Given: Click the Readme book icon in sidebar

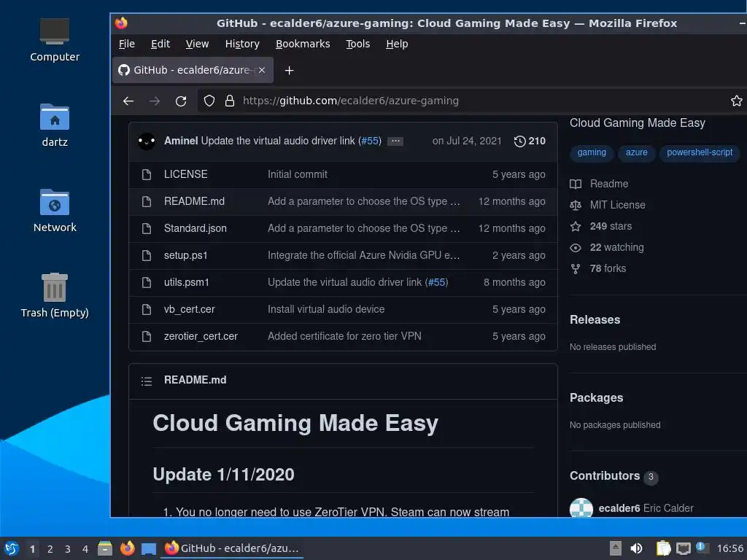Looking at the screenshot, I should coord(576,184).
